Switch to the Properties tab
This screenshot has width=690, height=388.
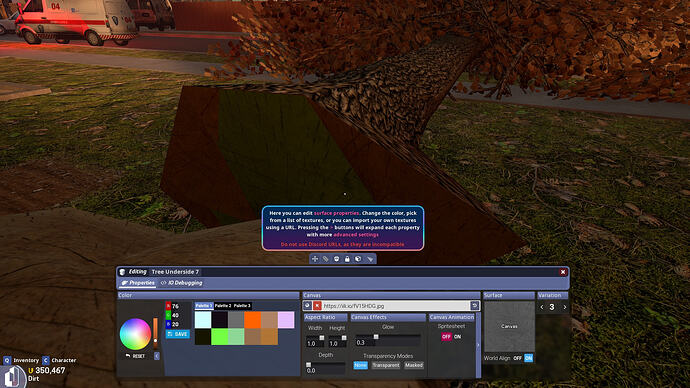[x=138, y=283]
